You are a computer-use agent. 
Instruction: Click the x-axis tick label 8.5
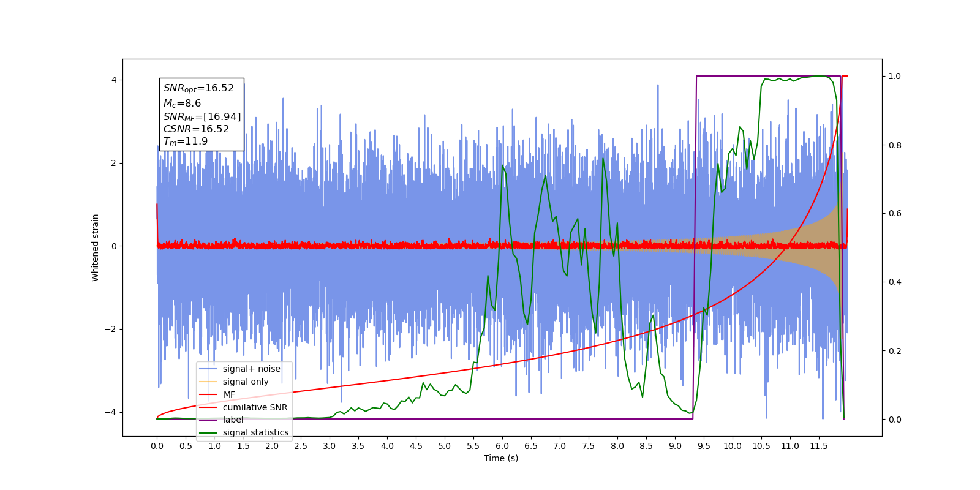tap(646, 446)
